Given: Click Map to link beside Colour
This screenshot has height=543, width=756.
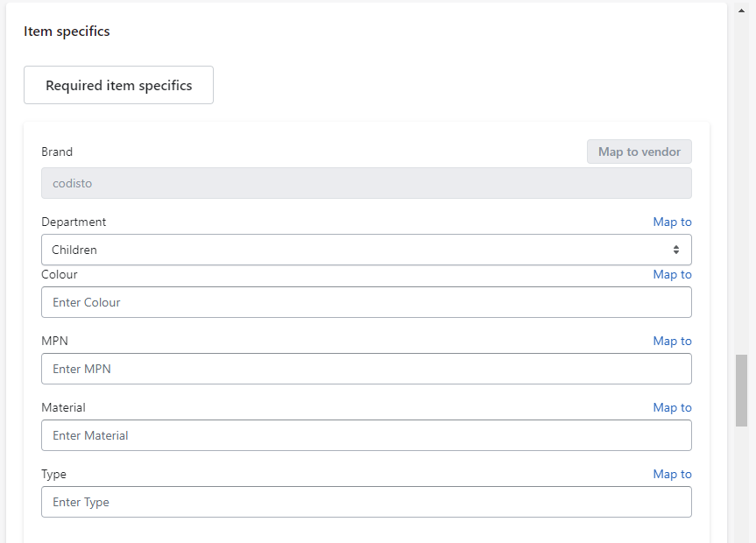Looking at the screenshot, I should click(672, 274).
